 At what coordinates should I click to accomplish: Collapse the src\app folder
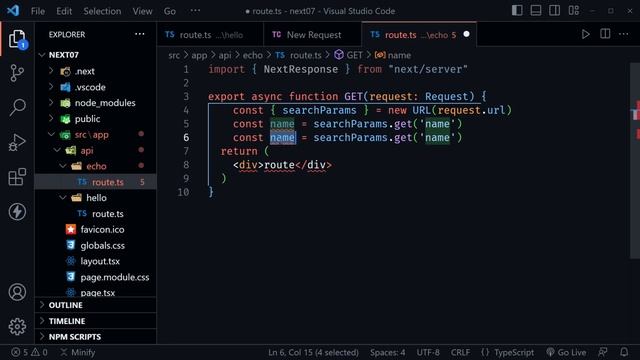pyautogui.click(x=96, y=135)
